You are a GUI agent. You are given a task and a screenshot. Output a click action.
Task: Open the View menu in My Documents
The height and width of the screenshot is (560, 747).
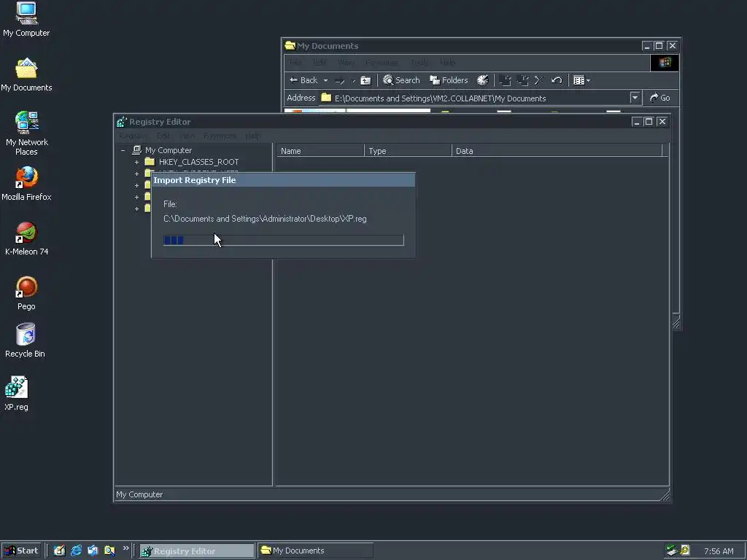point(346,63)
